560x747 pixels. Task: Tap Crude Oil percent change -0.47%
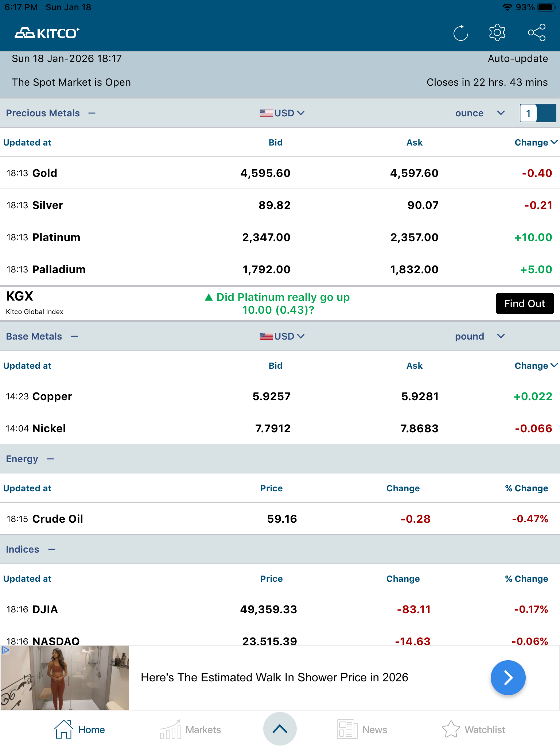(x=530, y=519)
